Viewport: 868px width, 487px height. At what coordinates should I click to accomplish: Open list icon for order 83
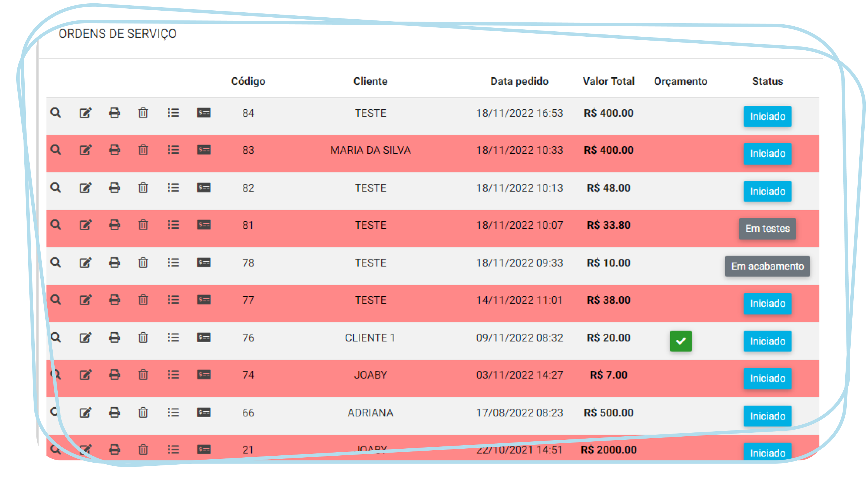pos(173,150)
